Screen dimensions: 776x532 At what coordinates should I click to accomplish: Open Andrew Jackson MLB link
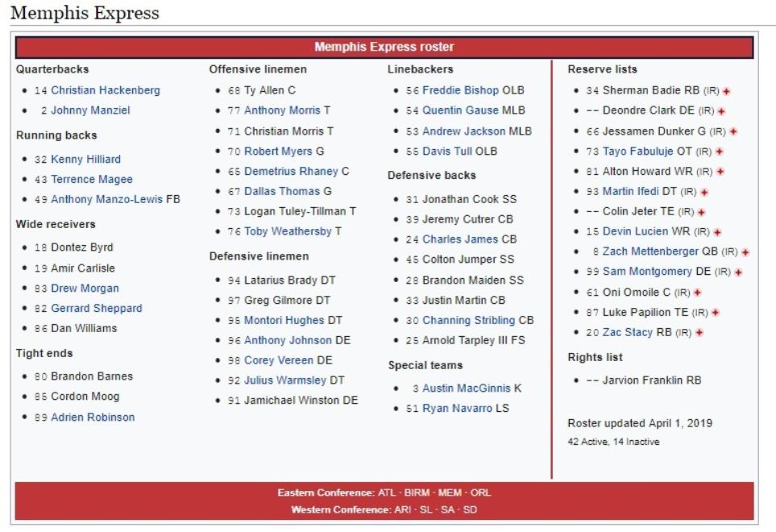tap(463, 131)
